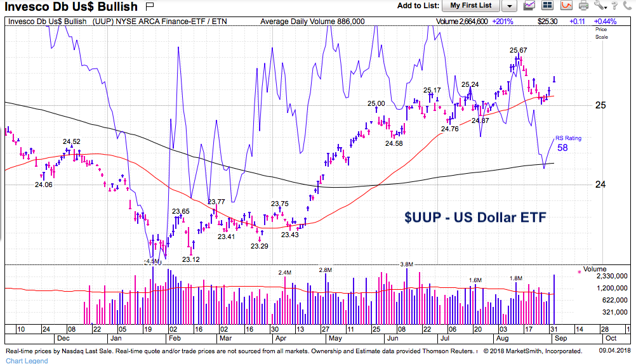The height and width of the screenshot is (364, 636).
Task: Click the 2,330,000 volume scale value
Action: [x=612, y=276]
